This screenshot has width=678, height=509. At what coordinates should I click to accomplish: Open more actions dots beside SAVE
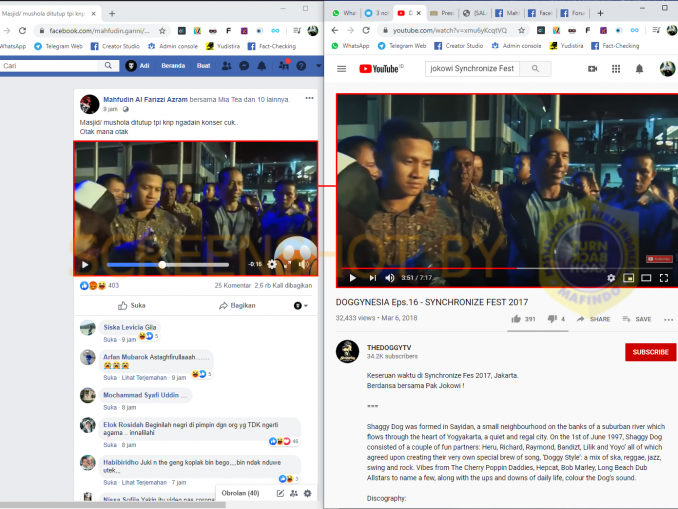(x=668, y=320)
